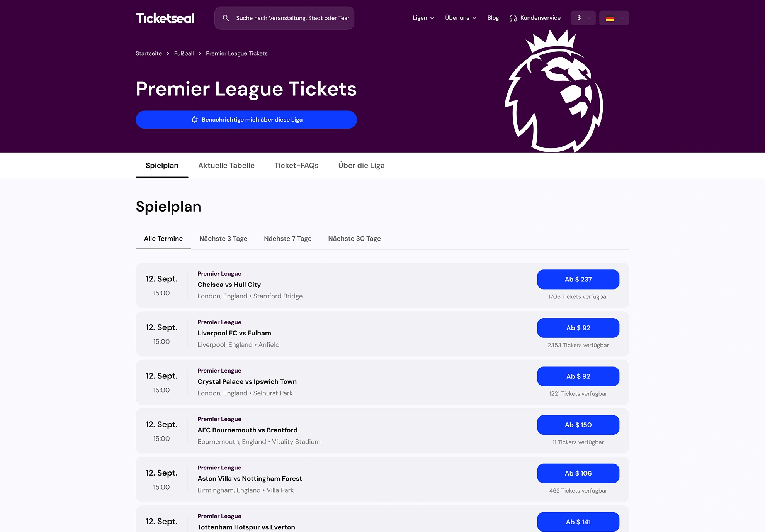The width and height of the screenshot is (765, 532).
Task: Click the Ticketseal logo
Action: pos(165,18)
